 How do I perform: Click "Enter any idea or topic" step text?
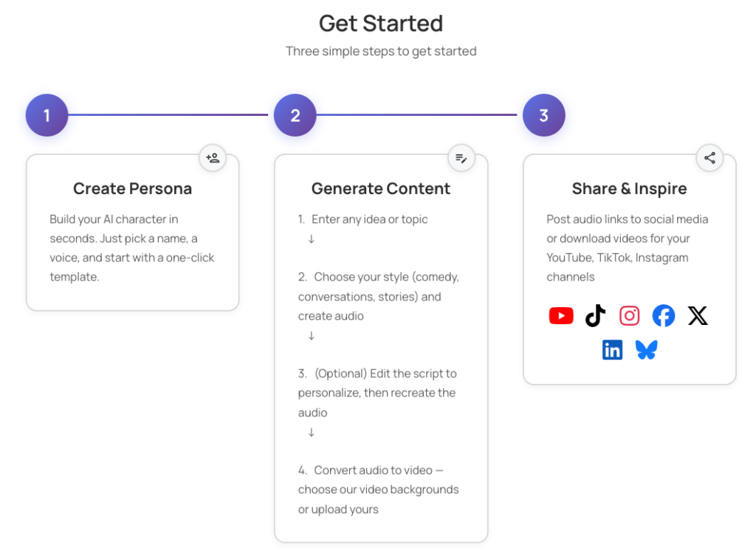pyautogui.click(x=369, y=219)
